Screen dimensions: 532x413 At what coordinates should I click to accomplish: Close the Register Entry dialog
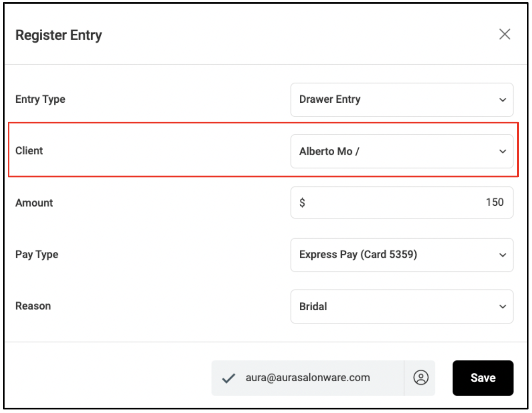click(x=504, y=34)
